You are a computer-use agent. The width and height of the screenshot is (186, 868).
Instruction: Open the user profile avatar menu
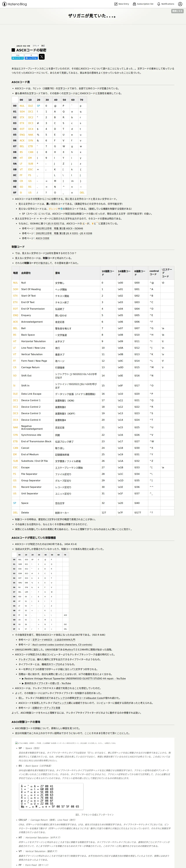click(180, 4)
